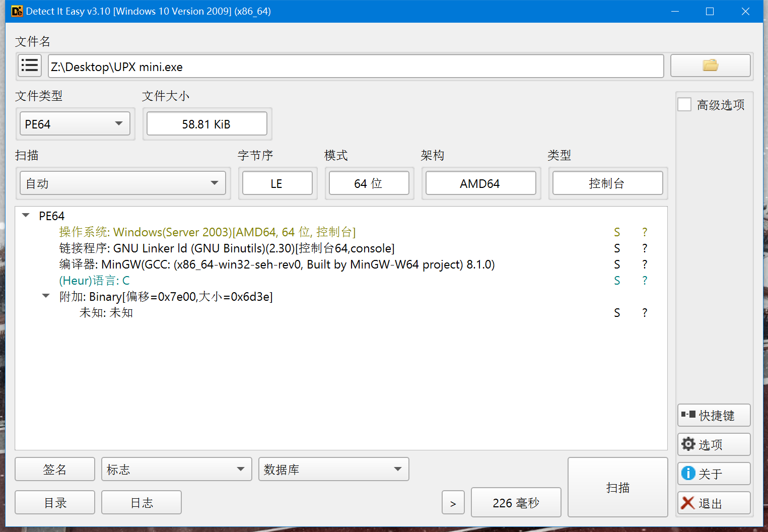
Task: Click ? in the 链接程序 row
Action: 645,248
